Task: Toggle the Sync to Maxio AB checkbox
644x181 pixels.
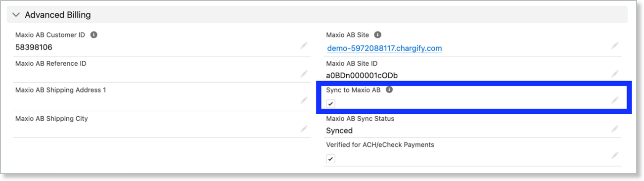Action: pos(331,104)
